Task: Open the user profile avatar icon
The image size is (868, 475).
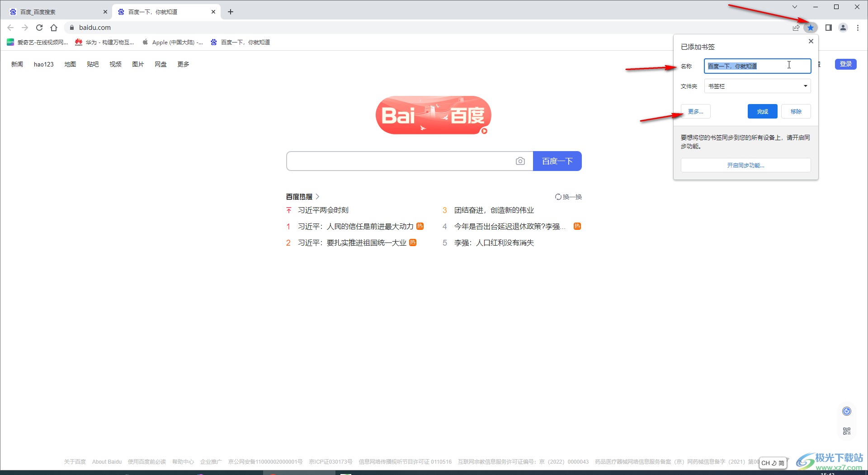Action: click(843, 28)
